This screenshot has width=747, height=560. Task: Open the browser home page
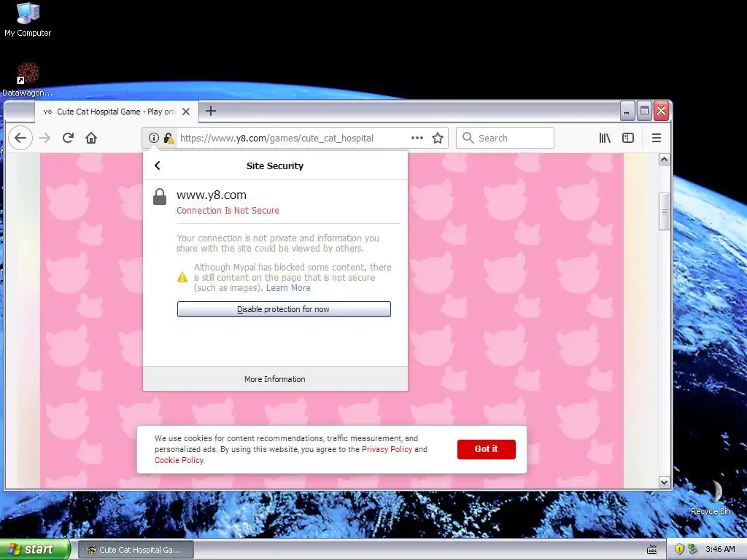tap(91, 138)
